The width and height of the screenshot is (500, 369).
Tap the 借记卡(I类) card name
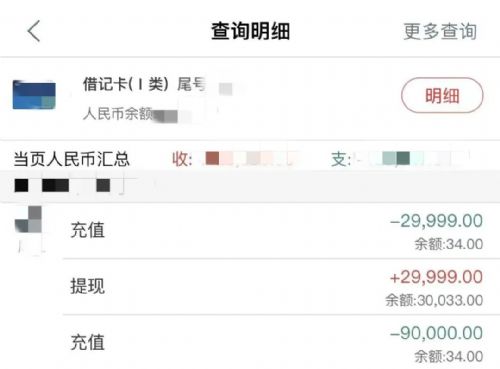tap(125, 84)
